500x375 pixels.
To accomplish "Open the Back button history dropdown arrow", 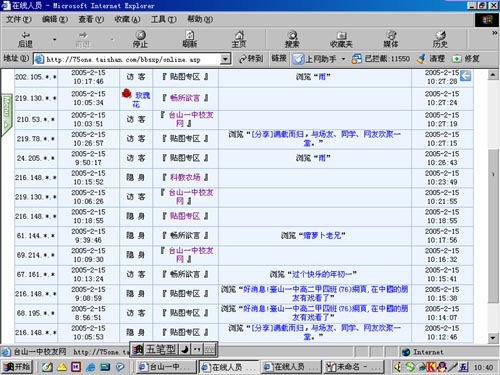I will point(54,39).
